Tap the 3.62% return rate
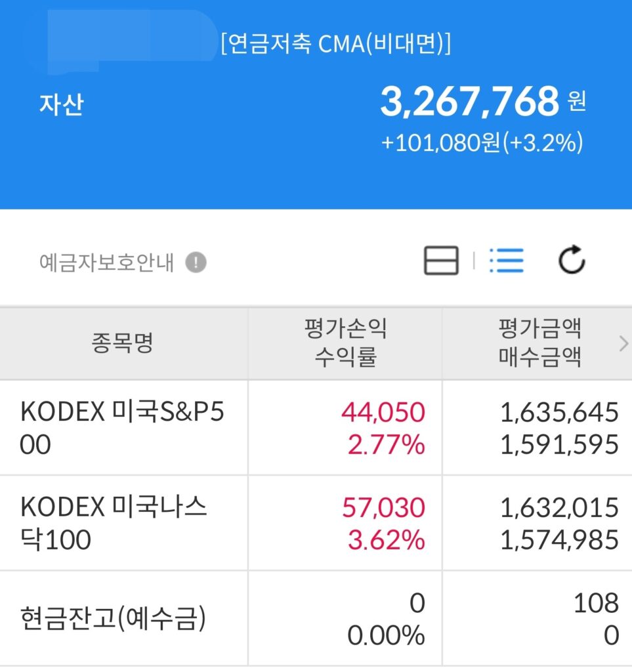632x672 pixels. pos(386,539)
